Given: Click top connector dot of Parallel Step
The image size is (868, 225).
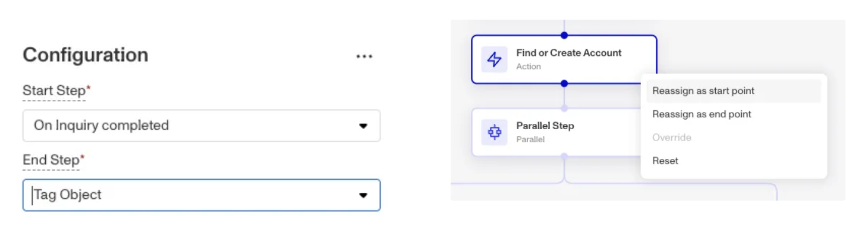Looking at the screenshot, I should [564, 108].
